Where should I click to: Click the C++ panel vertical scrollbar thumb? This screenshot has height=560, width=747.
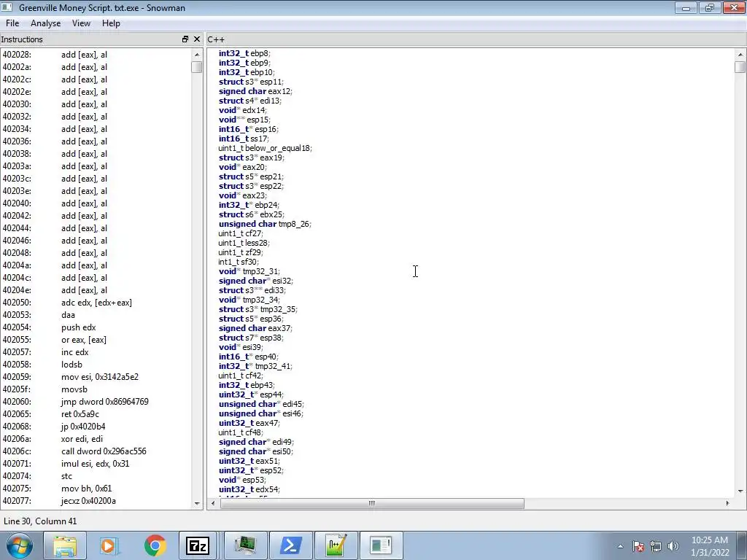(740, 66)
